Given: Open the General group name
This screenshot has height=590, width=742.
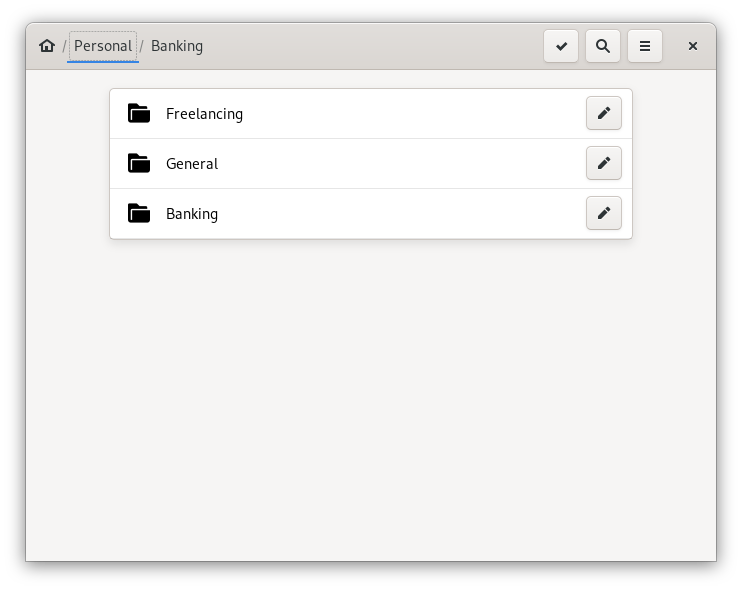Looking at the screenshot, I should pos(192,164).
